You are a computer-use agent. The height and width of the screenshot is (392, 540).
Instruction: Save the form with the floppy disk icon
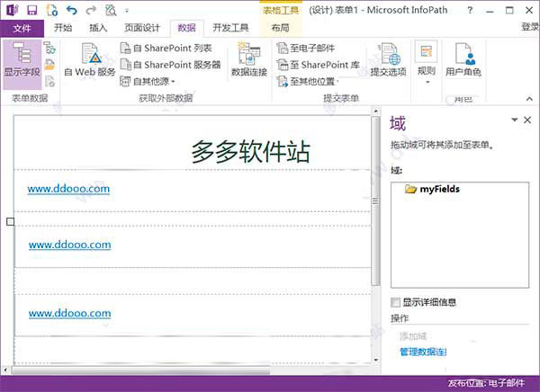point(32,10)
